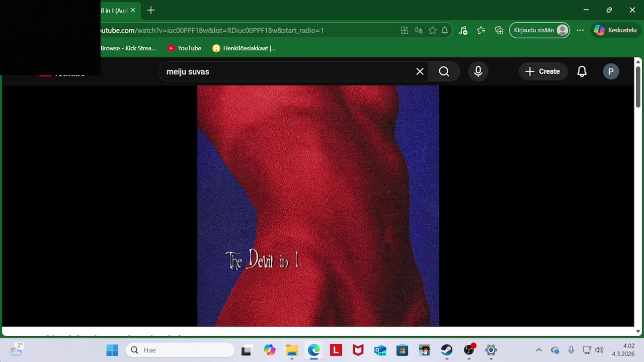Open the clock showing 4.02 3.3.2026

pos(623,350)
